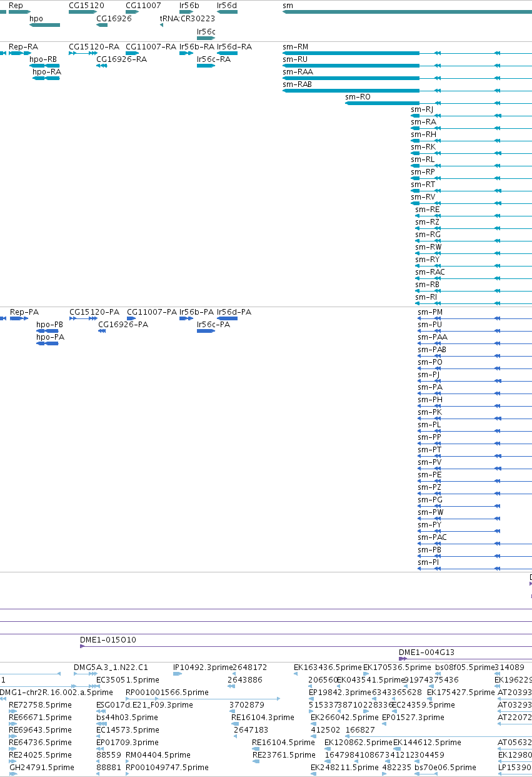Click EST RE16104.3prime

click(x=263, y=717)
